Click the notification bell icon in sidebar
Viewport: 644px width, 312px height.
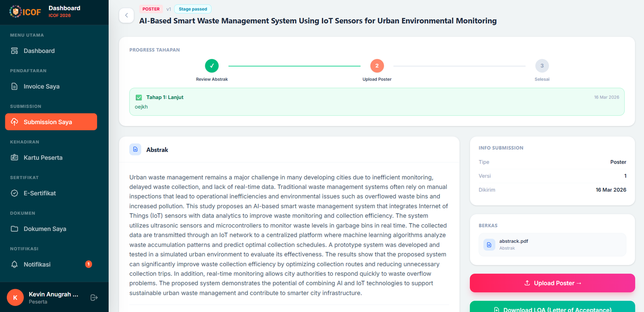point(14,264)
